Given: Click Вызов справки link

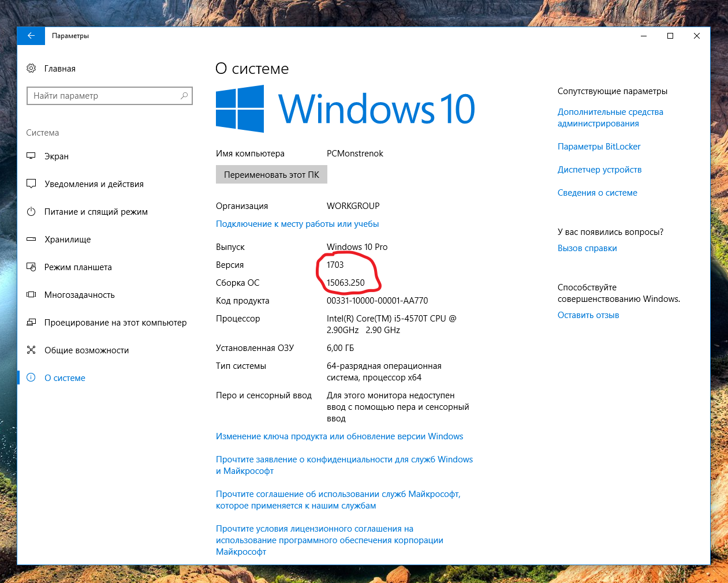Looking at the screenshot, I should pyautogui.click(x=587, y=248).
